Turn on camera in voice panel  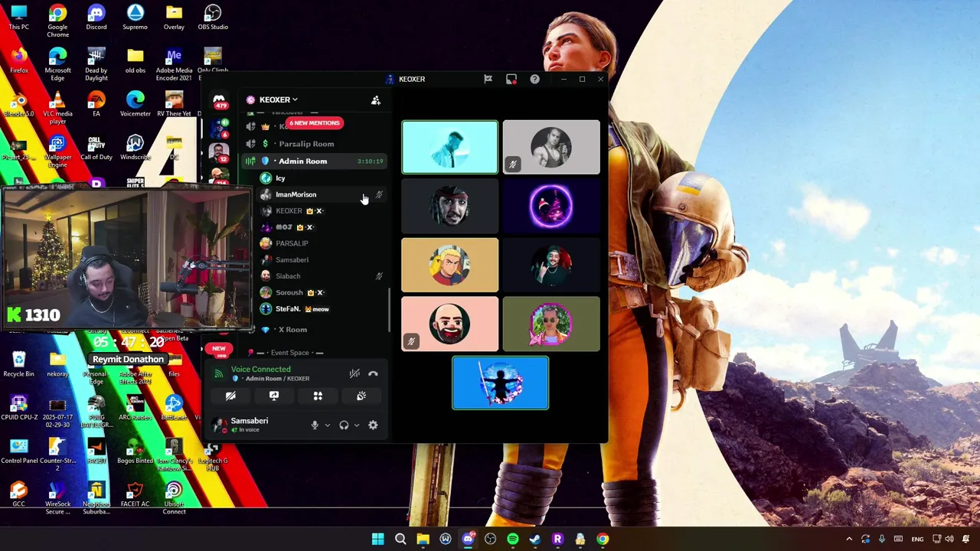coord(230,396)
